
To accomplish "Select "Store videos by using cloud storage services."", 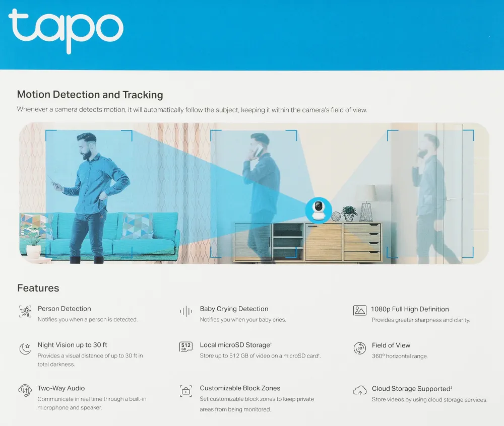I will (429, 400).
